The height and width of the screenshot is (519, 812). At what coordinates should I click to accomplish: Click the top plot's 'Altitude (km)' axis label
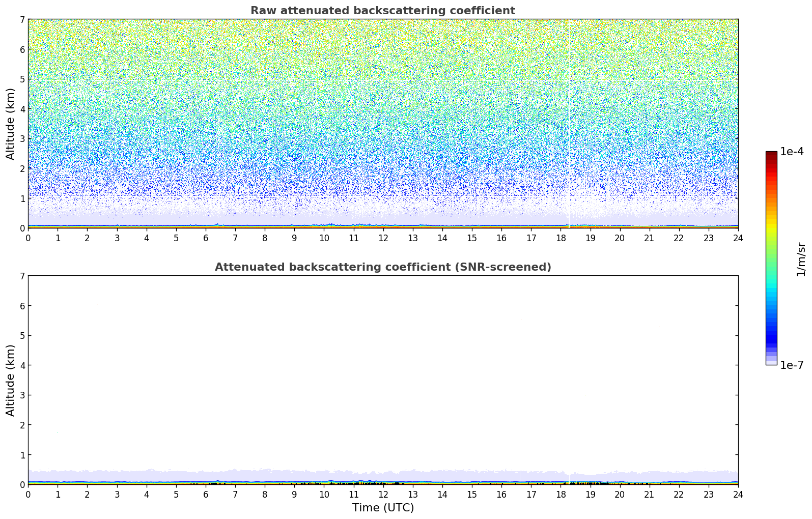pos(11,124)
